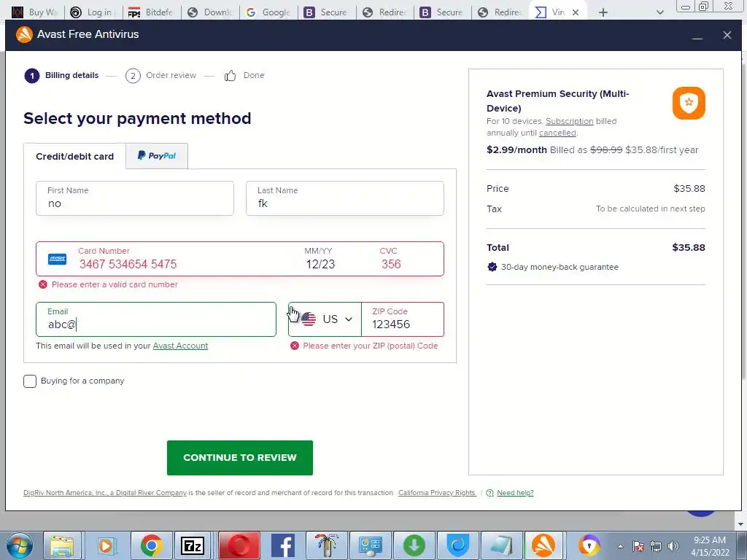This screenshot has width=747, height=560.
Task: Tick the Buying for a company checkbox
Action: [30, 381]
